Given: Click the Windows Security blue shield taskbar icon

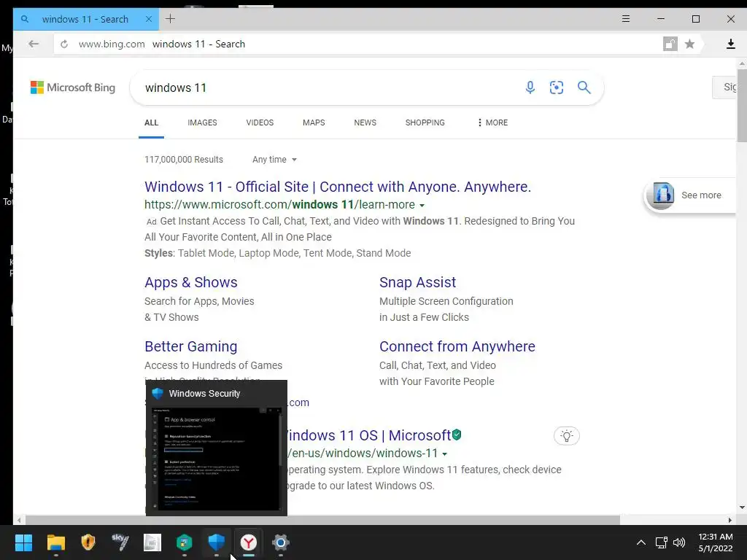Looking at the screenshot, I should [x=216, y=542].
